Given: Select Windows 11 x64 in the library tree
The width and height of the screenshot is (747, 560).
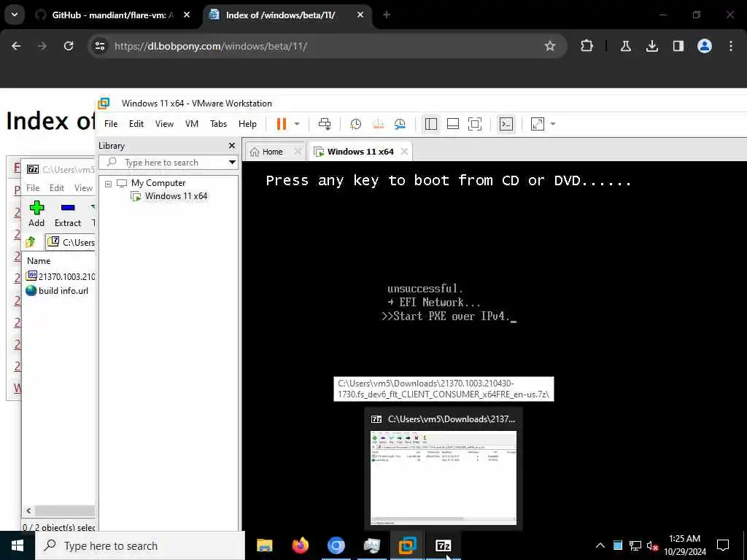Looking at the screenshot, I should [177, 196].
